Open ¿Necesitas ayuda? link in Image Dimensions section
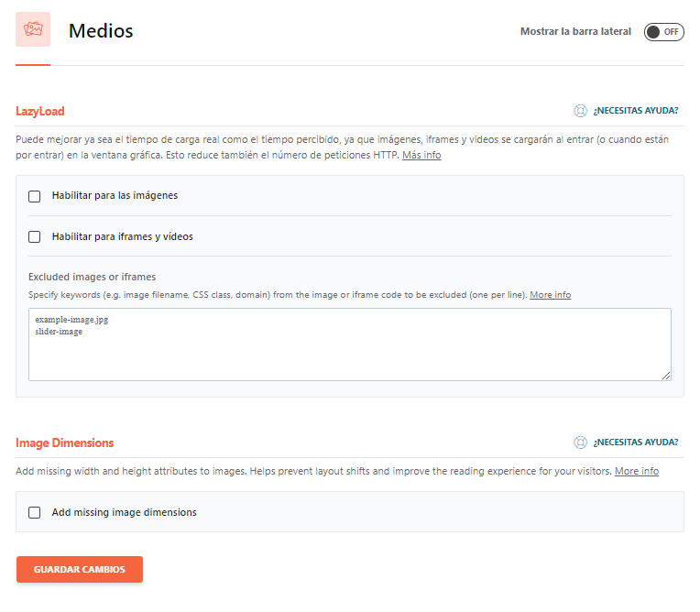This screenshot has width=700, height=612. 635,443
